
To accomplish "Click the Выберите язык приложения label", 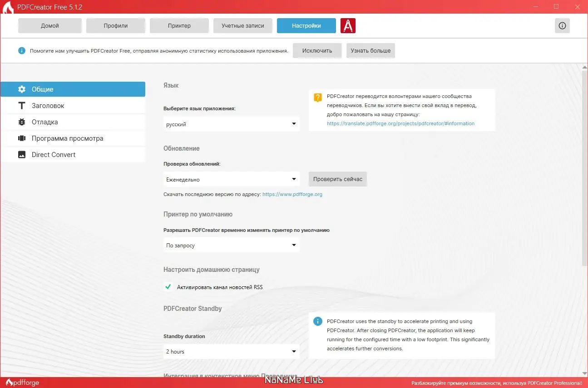I will (x=200, y=108).
